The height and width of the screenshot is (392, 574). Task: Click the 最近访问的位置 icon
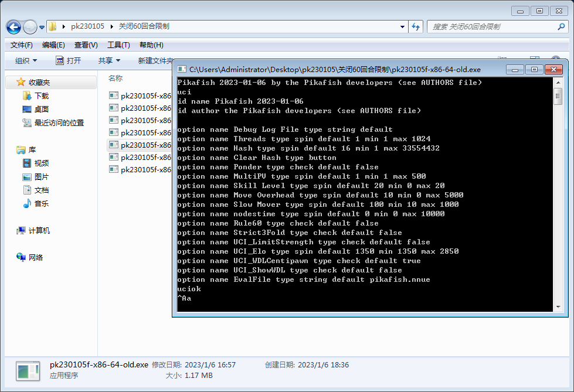27,122
